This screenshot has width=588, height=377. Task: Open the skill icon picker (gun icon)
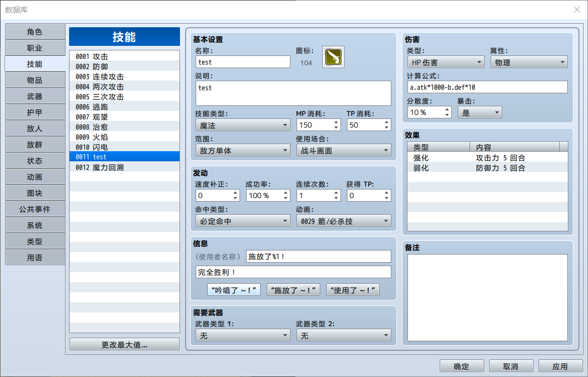click(333, 57)
